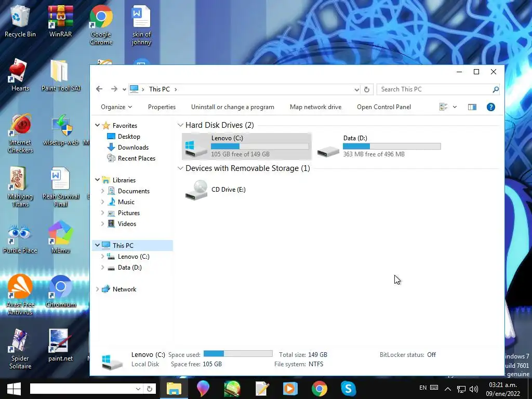Click the search magnifier in Explorer
Image resolution: width=532 pixels, height=399 pixels.
(496, 89)
